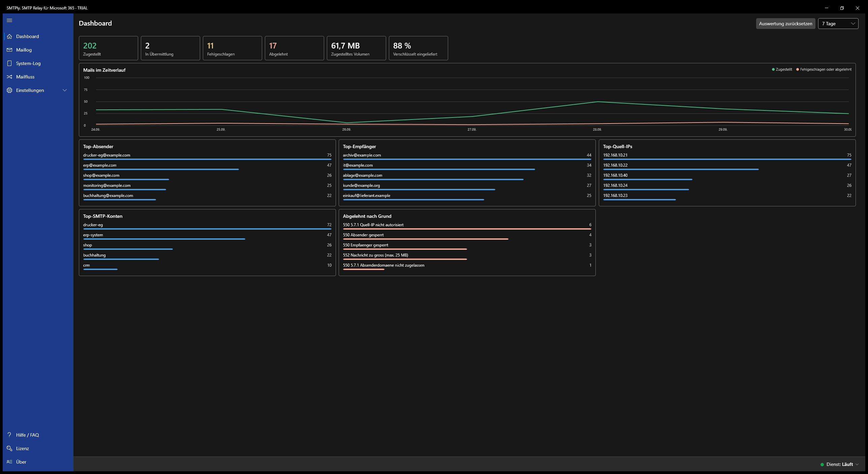
Task: Click the Über info icon
Action: [x=9, y=462]
